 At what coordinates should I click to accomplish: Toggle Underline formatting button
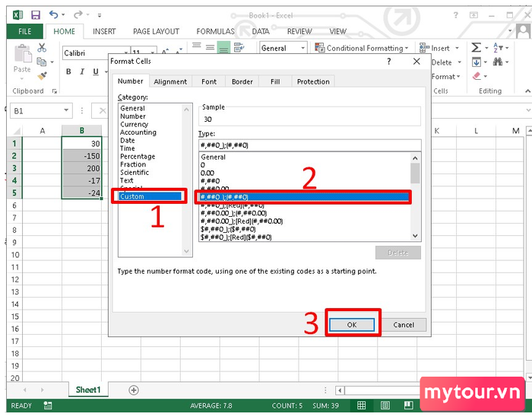[96, 72]
